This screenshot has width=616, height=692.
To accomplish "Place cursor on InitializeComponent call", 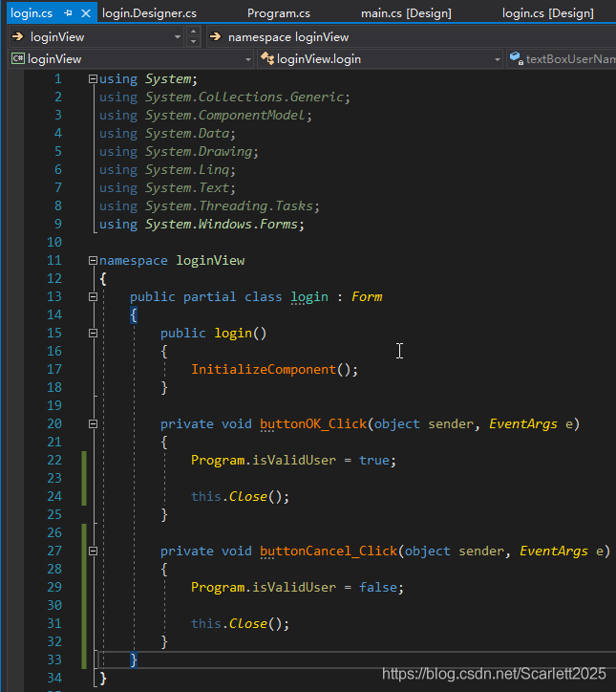I will 263,370.
